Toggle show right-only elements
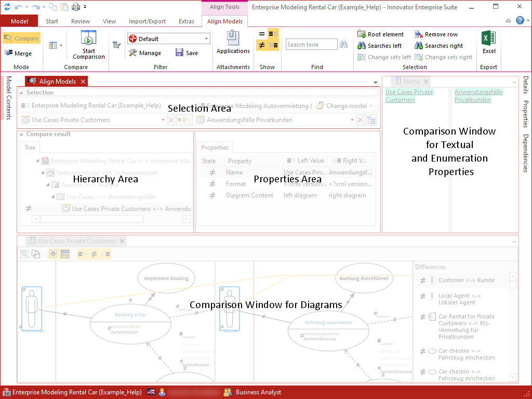Image resolution: width=532 pixels, height=399 pixels. [x=273, y=45]
